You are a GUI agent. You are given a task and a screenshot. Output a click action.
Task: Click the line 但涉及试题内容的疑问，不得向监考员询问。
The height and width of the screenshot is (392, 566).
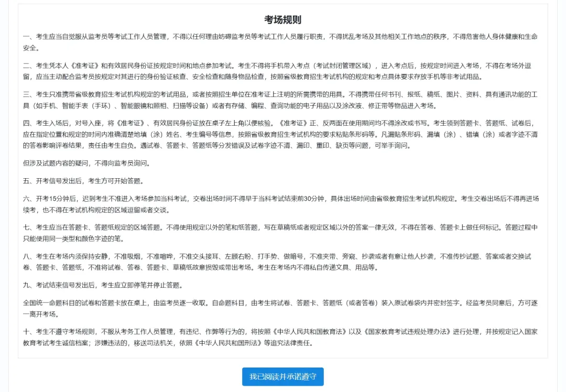tap(86, 163)
